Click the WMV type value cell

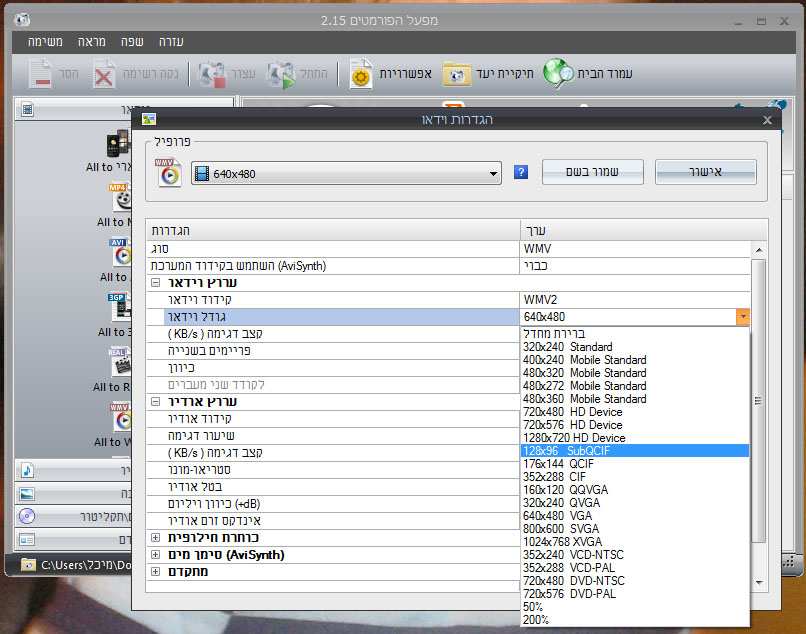[x=635, y=249]
